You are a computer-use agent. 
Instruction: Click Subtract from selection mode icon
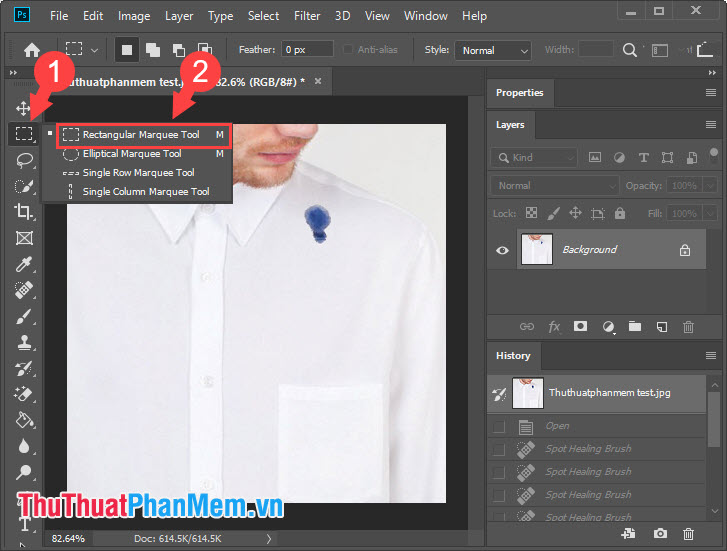(179, 50)
